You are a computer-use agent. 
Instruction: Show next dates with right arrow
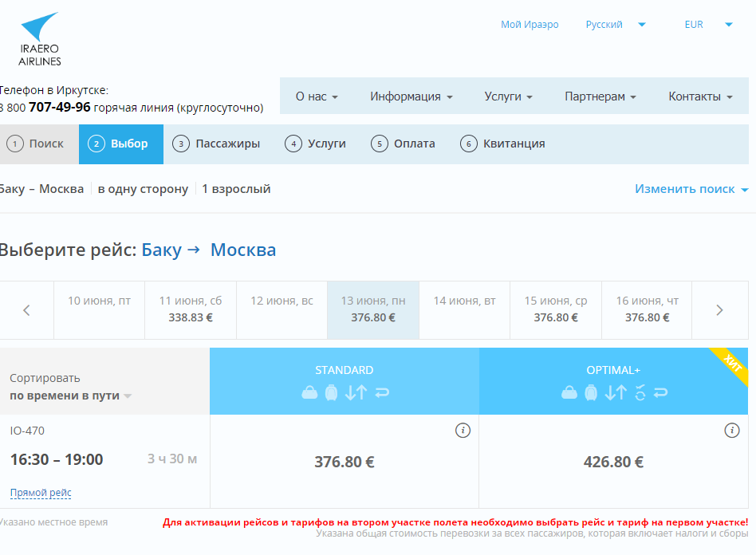click(x=719, y=310)
